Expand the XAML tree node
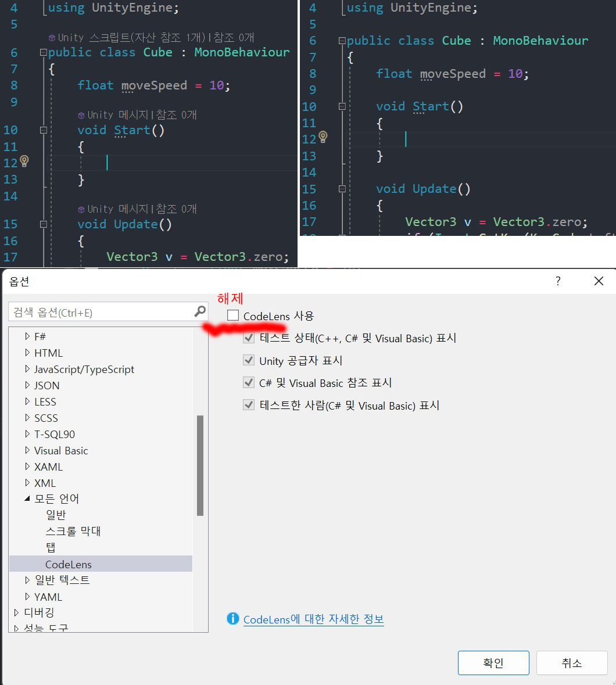 point(27,466)
